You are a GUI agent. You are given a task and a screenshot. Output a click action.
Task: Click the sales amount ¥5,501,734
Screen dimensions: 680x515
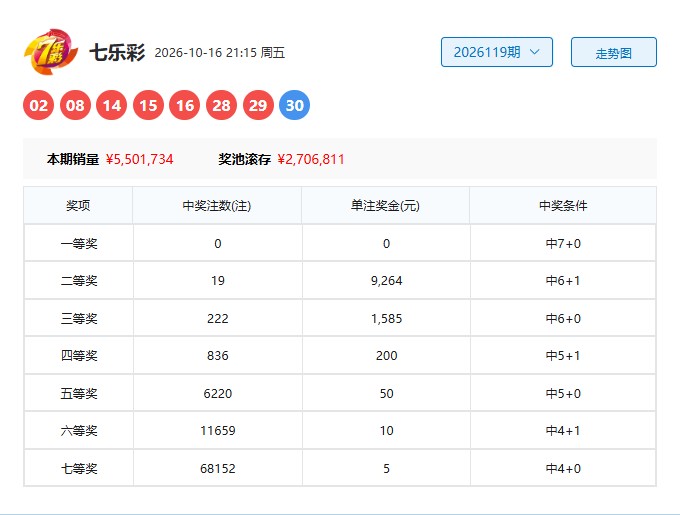140,159
